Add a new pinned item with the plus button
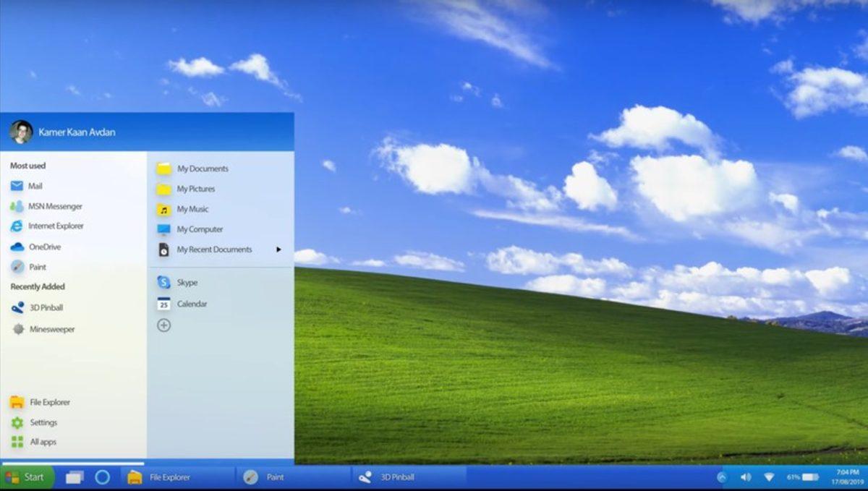This screenshot has height=491, width=868. (x=164, y=325)
